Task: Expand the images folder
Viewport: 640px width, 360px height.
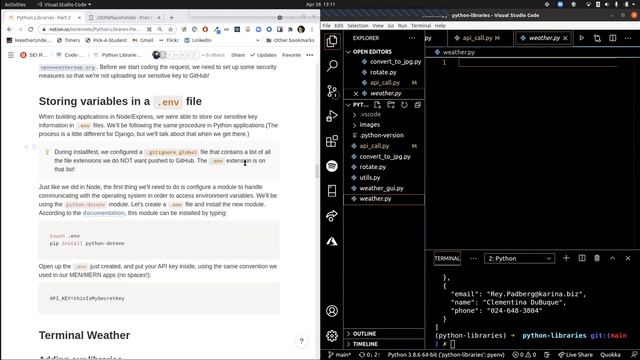Action: [x=369, y=124]
